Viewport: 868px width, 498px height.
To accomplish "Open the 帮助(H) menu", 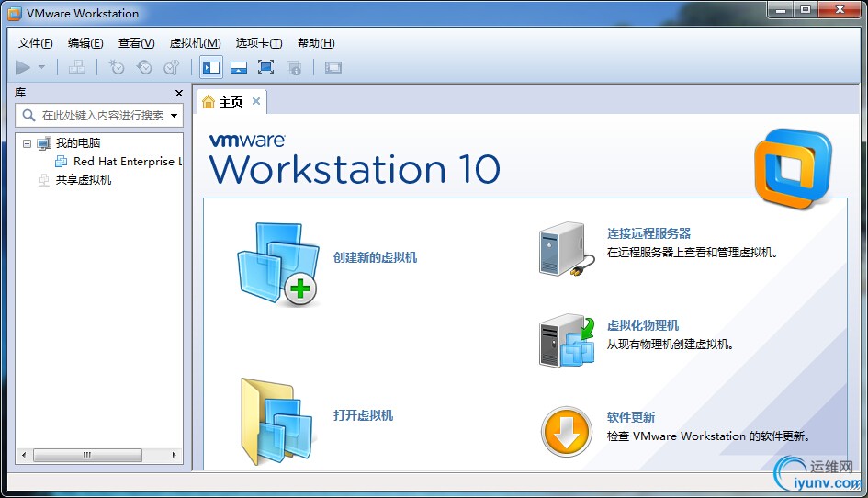I will click(x=316, y=43).
